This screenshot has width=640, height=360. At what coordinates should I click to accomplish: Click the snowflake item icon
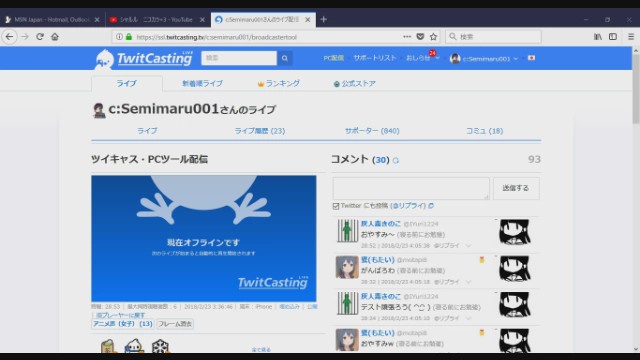pyautogui.click(x=160, y=347)
